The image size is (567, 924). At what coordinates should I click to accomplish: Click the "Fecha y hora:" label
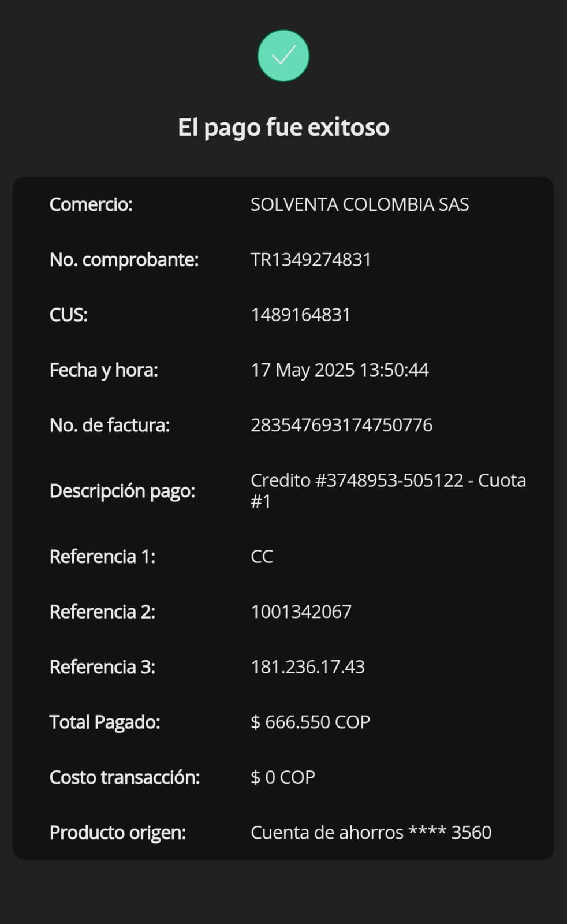104,370
